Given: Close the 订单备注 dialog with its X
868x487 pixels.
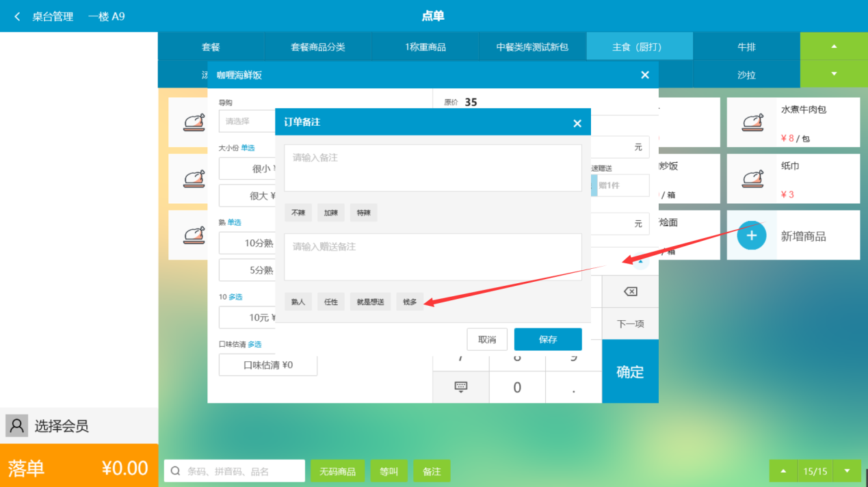Looking at the screenshot, I should [x=577, y=123].
